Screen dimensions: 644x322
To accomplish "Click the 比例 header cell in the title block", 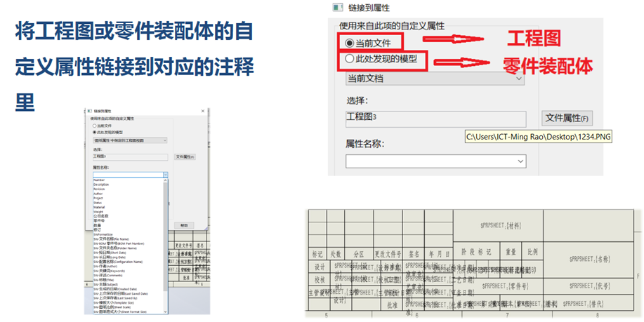I will tap(533, 252).
